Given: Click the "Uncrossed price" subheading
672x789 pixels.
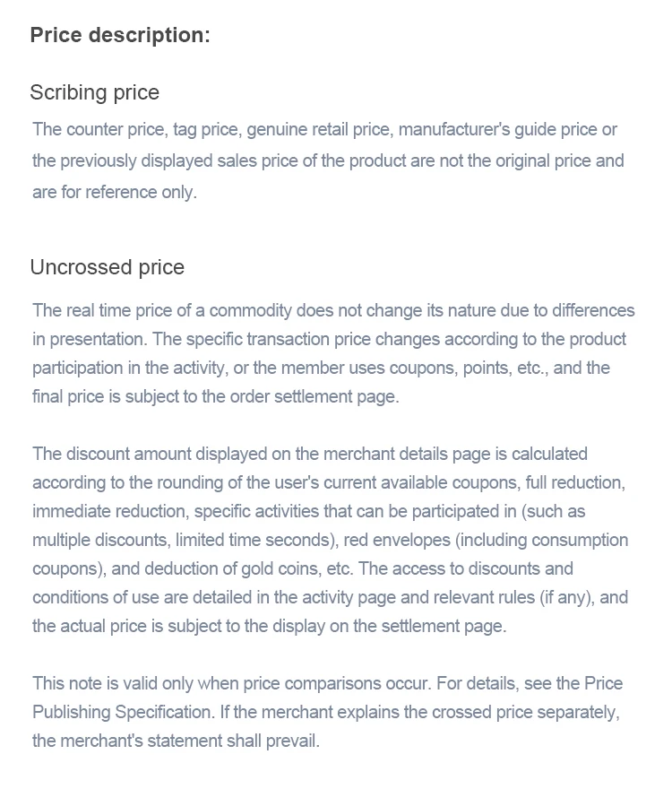Looking at the screenshot, I should (x=107, y=267).
